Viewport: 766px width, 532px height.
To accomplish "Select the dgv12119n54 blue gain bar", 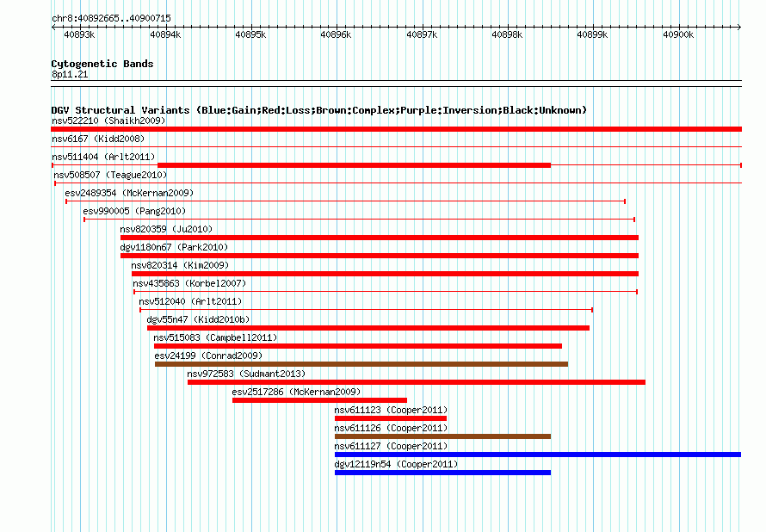I will click(442, 473).
